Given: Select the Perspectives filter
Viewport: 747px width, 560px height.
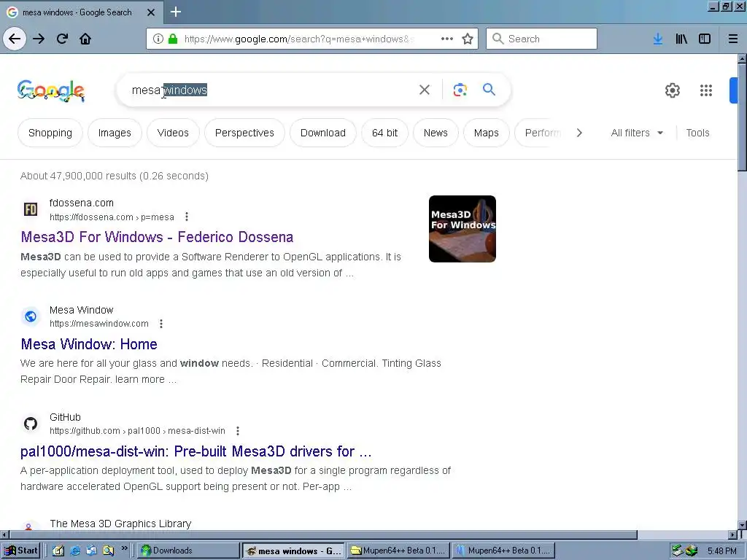Looking at the screenshot, I should tap(244, 133).
